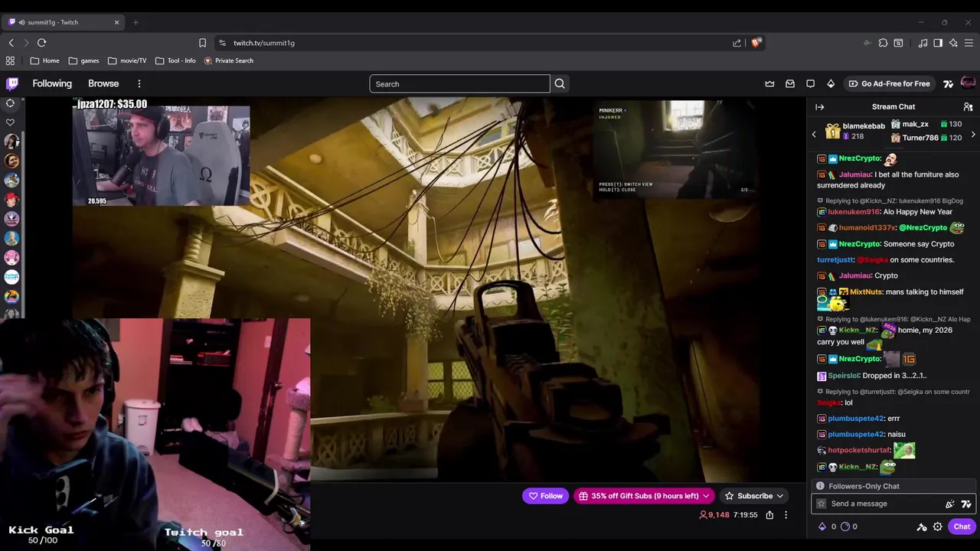This screenshot has height=551, width=980.
Task: Open browser playlist music-note icon
Action: (923, 43)
